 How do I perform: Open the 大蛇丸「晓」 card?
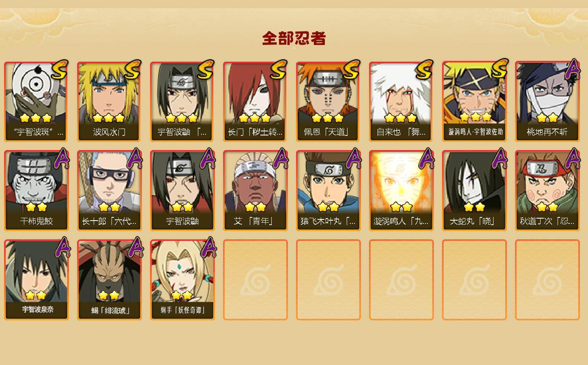click(x=474, y=191)
